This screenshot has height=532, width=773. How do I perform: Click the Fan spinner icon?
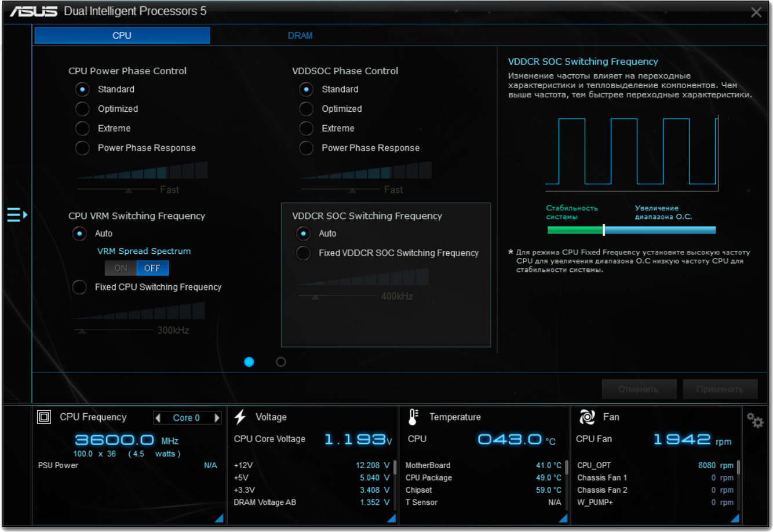[x=587, y=417]
